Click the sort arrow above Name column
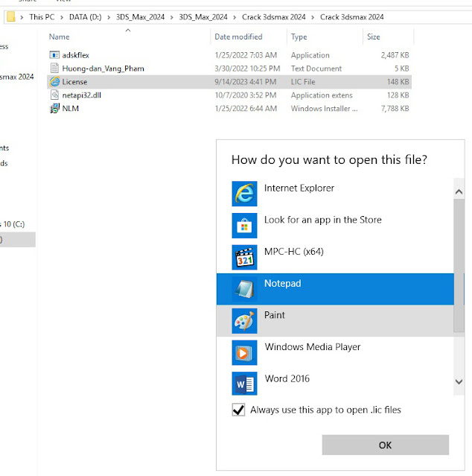Viewport: 472px width, 476px height. (128, 30)
